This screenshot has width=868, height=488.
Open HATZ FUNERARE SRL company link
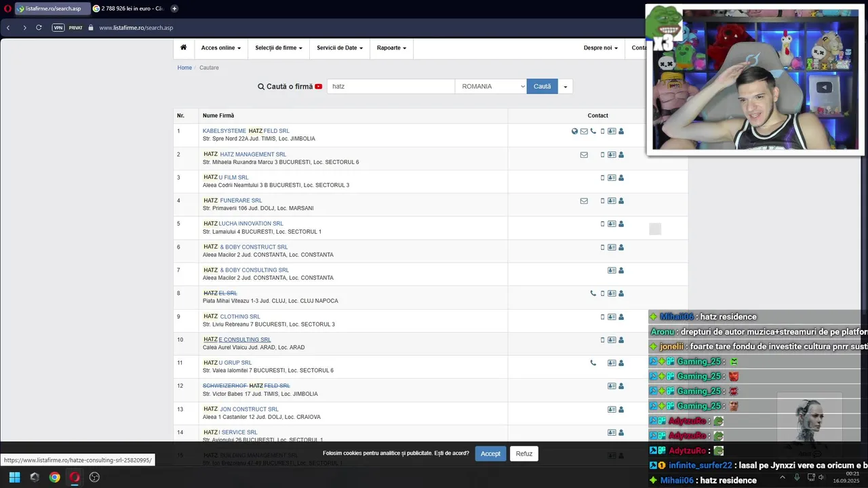pos(233,201)
